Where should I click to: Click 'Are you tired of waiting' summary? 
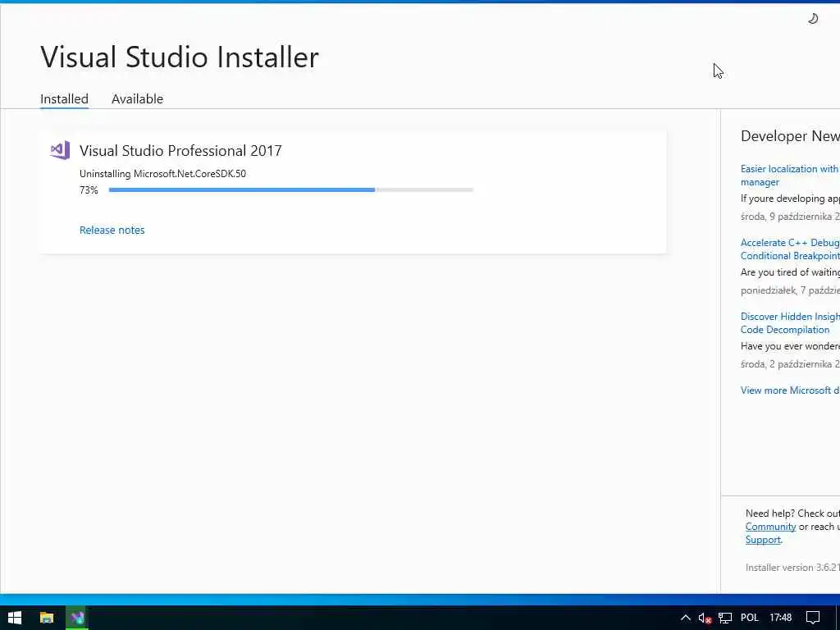[x=790, y=272]
